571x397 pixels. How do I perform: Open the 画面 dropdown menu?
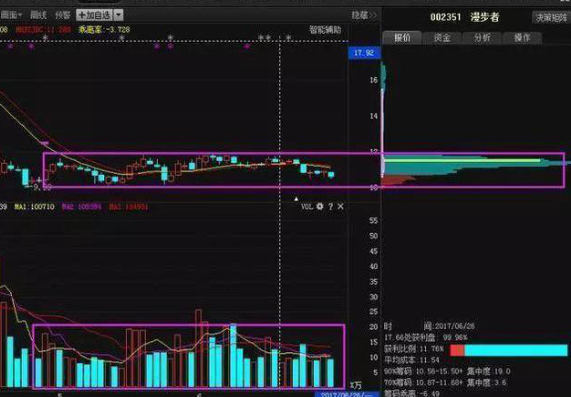[11, 15]
